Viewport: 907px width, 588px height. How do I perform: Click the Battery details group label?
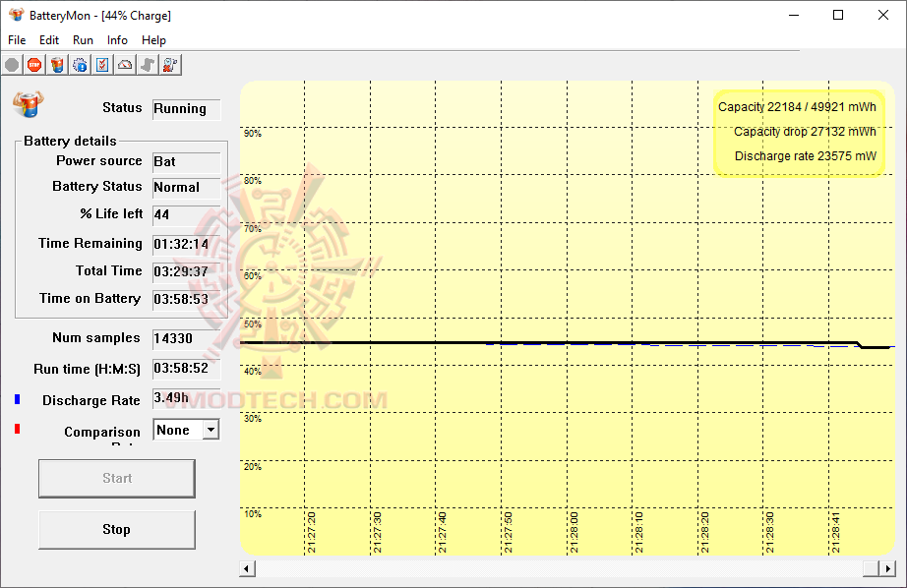pyautogui.click(x=70, y=141)
